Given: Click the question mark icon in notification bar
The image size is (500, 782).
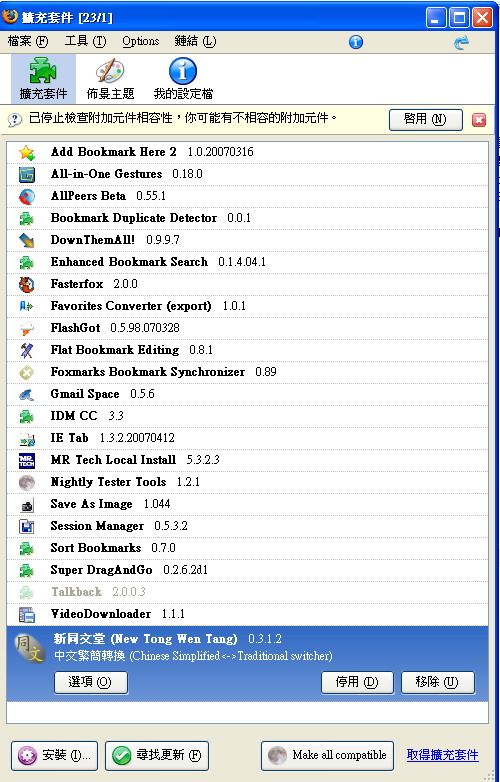Looking at the screenshot, I should click(x=15, y=120).
